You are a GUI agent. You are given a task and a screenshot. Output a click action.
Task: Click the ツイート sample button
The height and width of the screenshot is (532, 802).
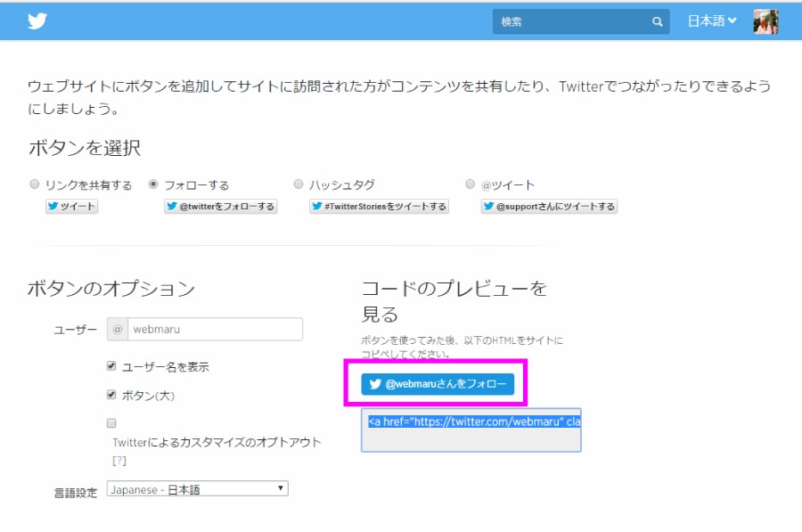tap(71, 206)
